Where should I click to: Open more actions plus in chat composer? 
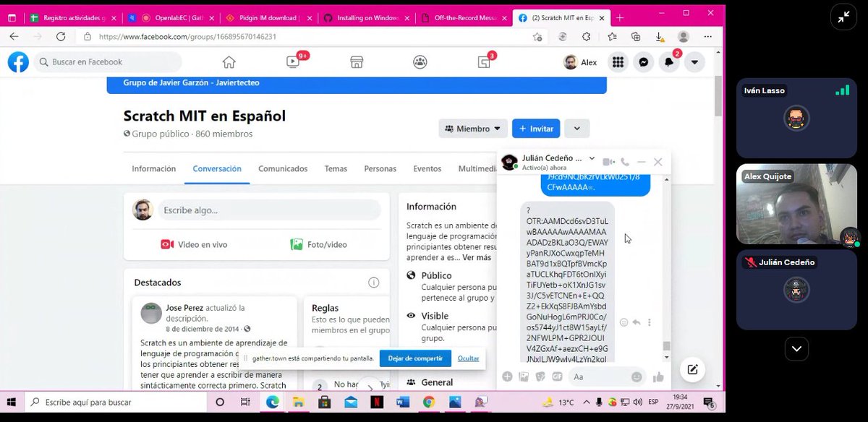click(507, 376)
